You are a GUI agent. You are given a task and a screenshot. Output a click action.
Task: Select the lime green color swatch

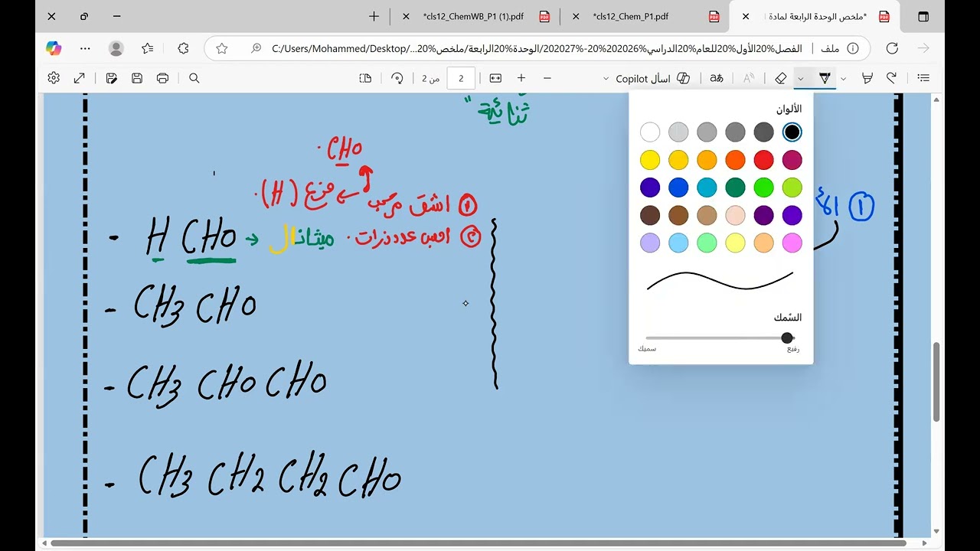[792, 187]
